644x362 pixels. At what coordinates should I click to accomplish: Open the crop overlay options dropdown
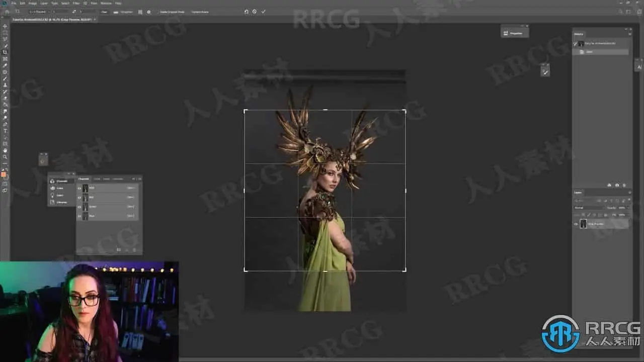pos(140,12)
